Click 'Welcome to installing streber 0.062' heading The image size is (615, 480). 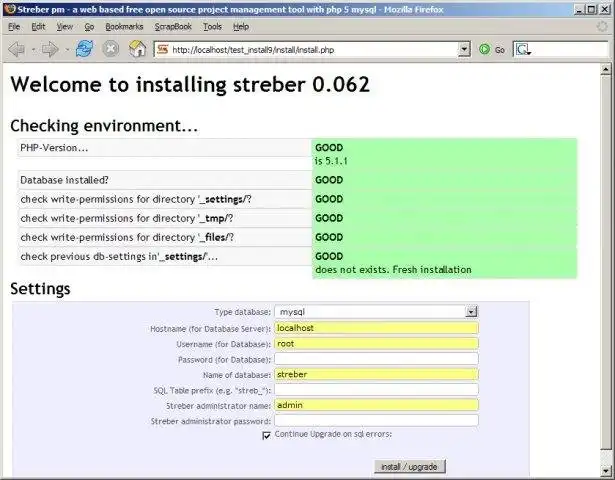(190, 84)
